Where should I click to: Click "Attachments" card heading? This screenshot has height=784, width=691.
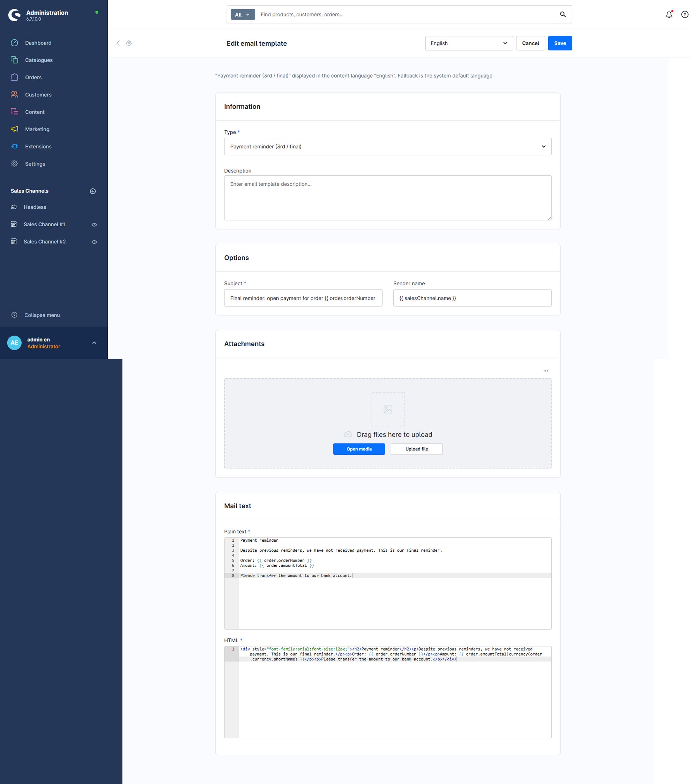click(244, 344)
